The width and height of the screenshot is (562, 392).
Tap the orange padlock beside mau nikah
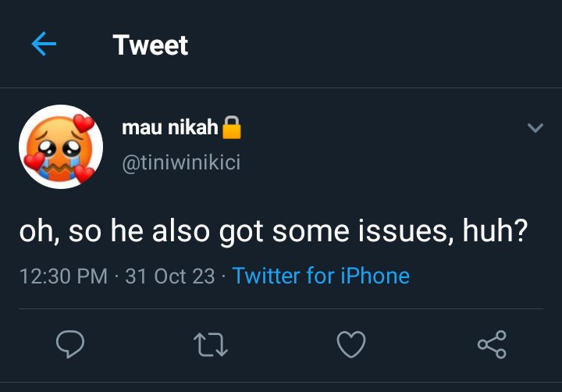coord(232,127)
